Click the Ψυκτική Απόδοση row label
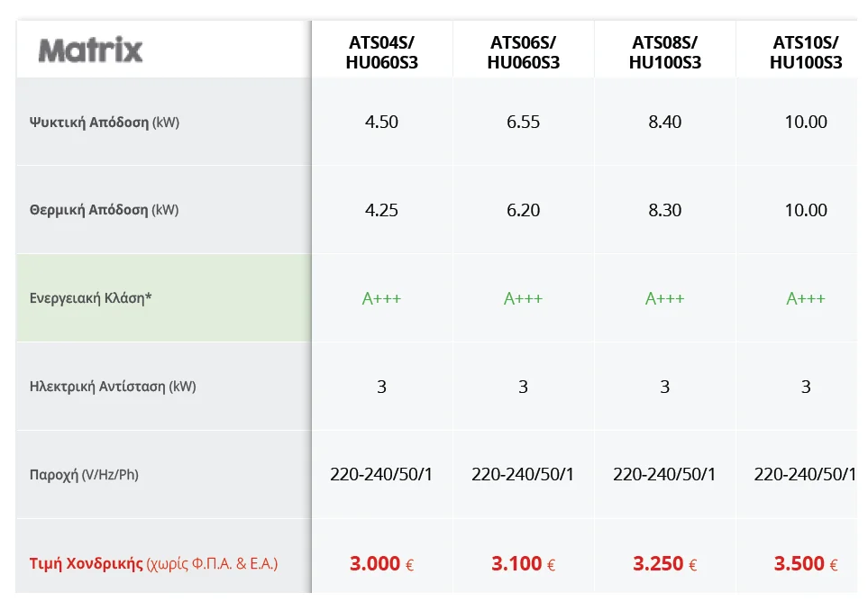 click(x=105, y=123)
